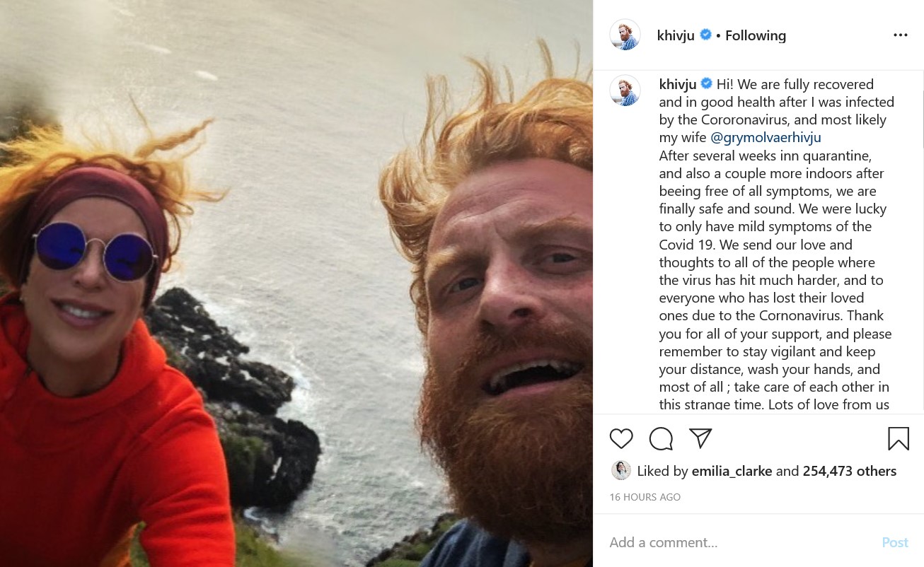Screen dimensions: 924x567
Task: Click verified badge next to header username
Action: click(x=705, y=35)
